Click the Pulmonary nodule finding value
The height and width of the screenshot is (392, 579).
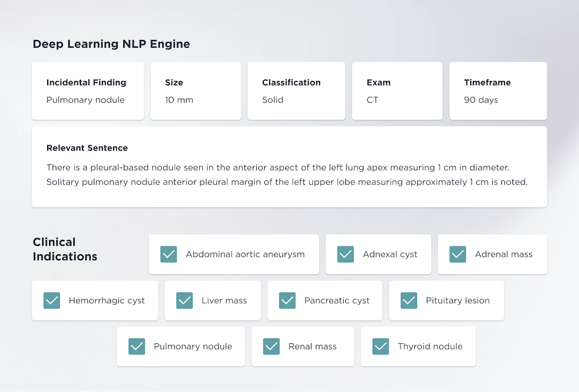click(x=85, y=100)
